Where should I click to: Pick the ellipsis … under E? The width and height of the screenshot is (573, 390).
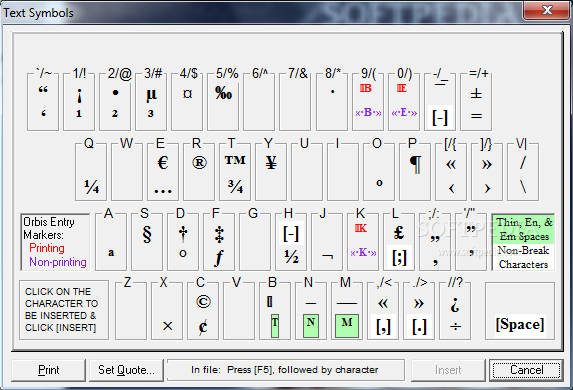coord(163,191)
